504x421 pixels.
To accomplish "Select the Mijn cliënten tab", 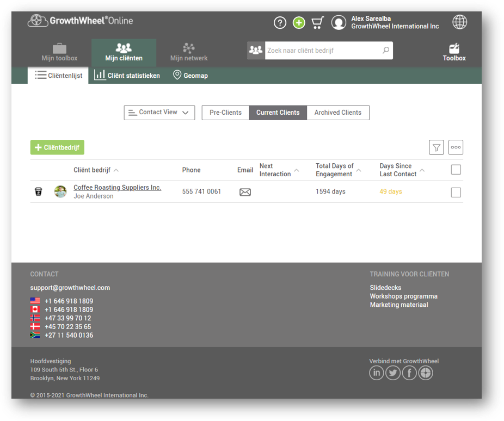I will point(124,53).
